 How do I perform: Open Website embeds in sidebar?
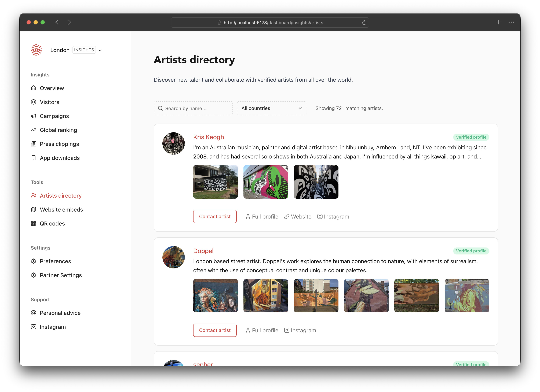click(x=61, y=209)
